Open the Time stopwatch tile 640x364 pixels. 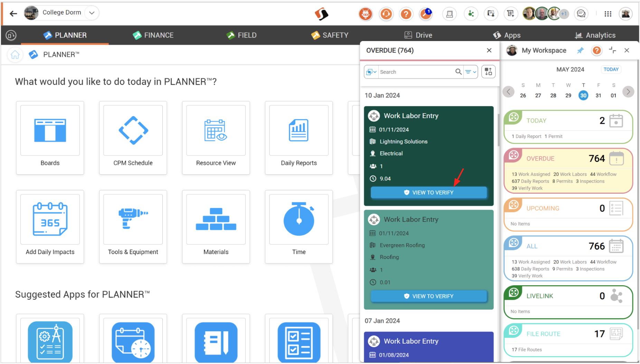coord(299,227)
